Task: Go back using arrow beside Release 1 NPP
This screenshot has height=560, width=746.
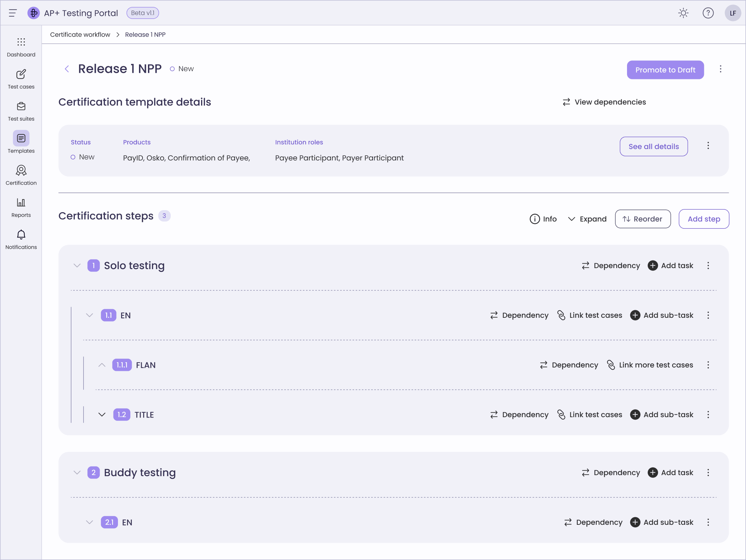Action: [67, 69]
